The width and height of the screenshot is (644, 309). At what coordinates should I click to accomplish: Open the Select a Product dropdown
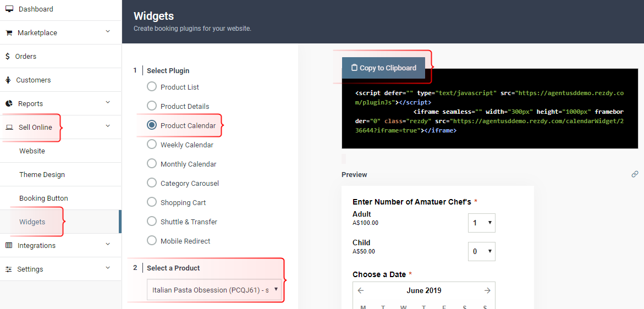214,290
